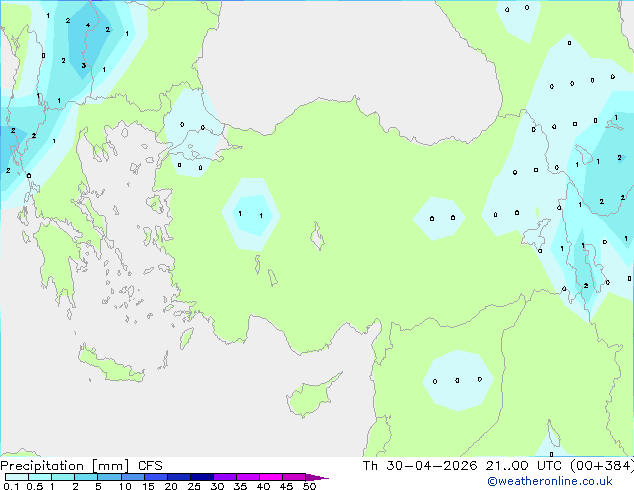Click the over-50 arrow tip of legend
The height and width of the screenshot is (490, 634).
pos(317,477)
